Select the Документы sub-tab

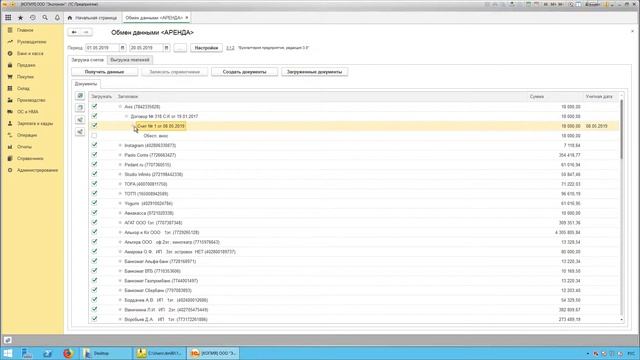pos(86,84)
